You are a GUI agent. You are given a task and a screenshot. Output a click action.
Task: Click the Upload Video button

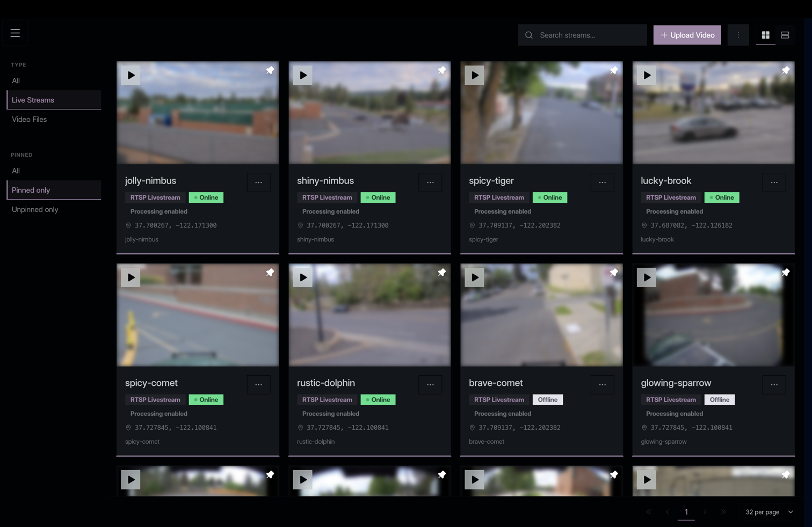click(x=687, y=35)
